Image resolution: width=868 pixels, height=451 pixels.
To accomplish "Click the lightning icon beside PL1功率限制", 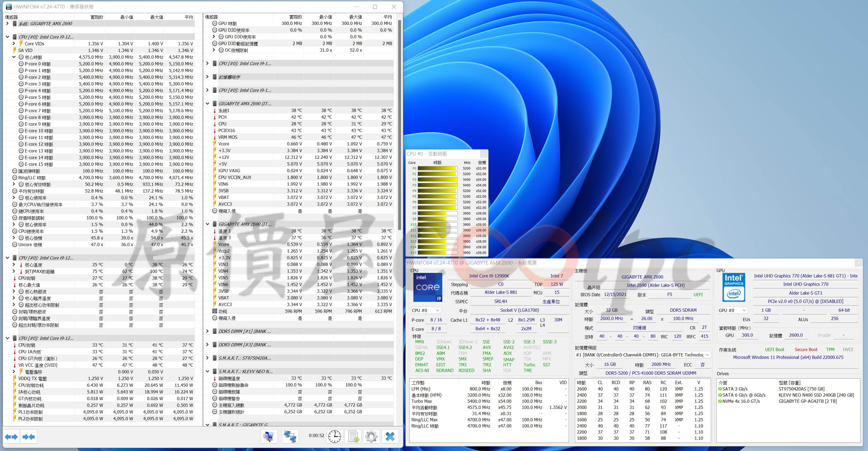I will click(x=14, y=412).
